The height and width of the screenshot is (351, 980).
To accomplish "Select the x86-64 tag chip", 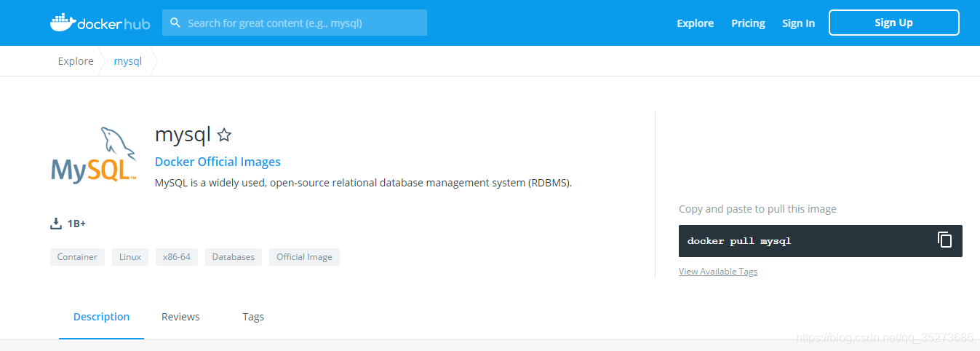I will [x=177, y=257].
